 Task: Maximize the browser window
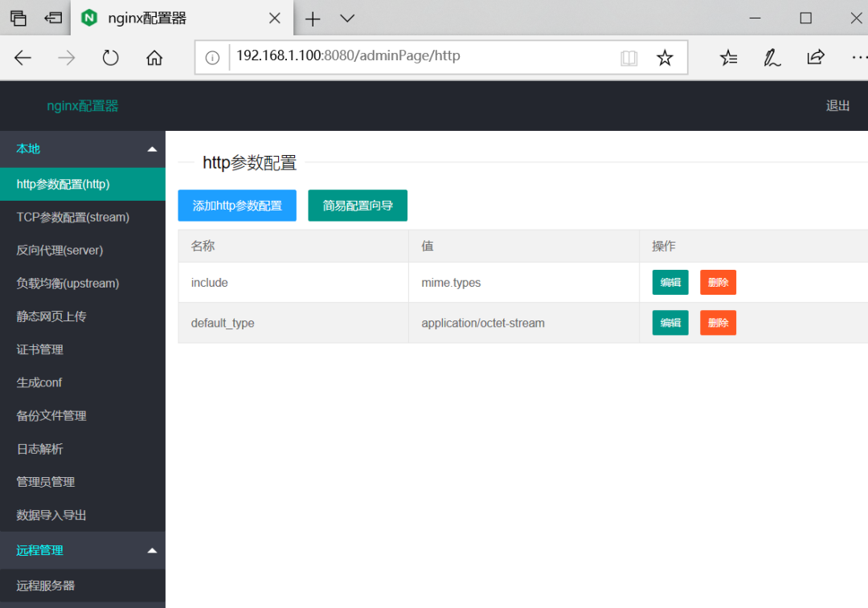click(x=806, y=18)
